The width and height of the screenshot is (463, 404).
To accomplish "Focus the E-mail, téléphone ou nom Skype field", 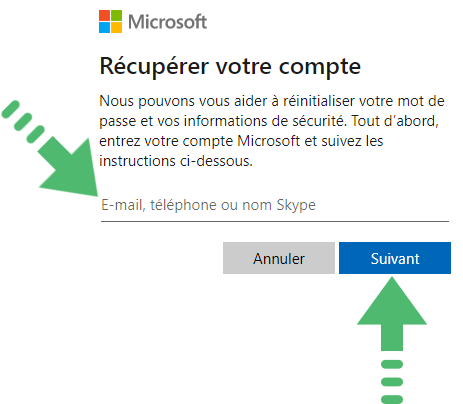I will [x=275, y=205].
